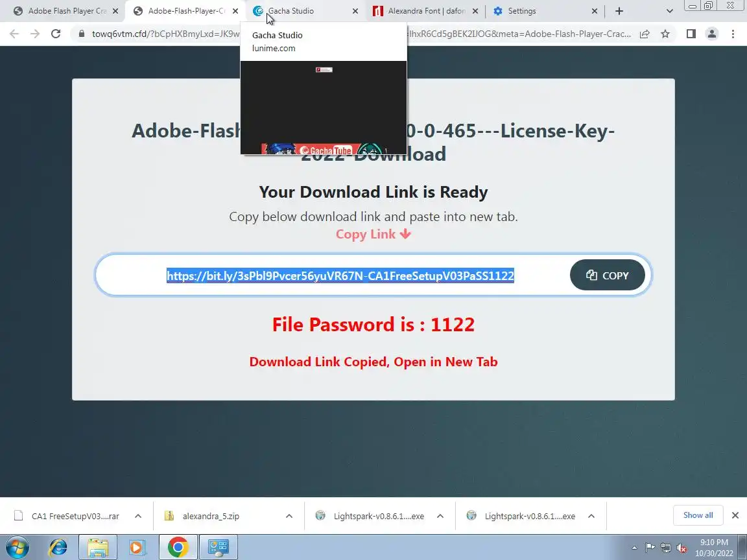Reload the current page
The image size is (747, 560).
pyautogui.click(x=56, y=34)
